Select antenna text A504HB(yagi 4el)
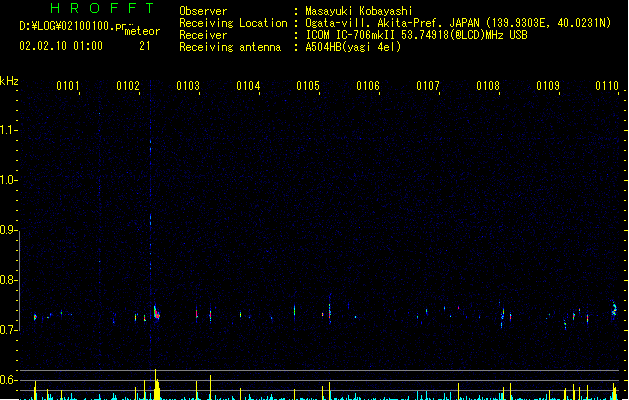629x400 pixels. (353, 47)
